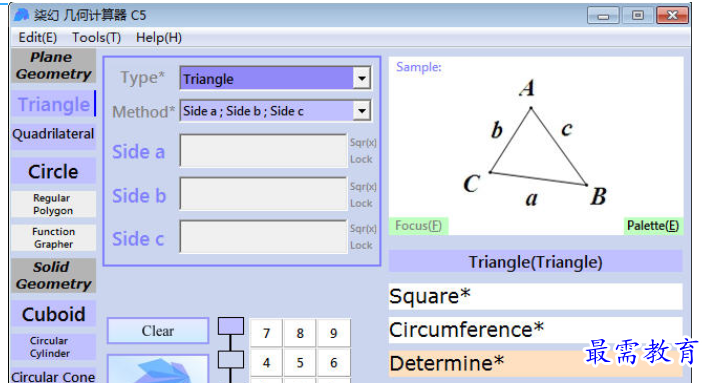Select Cuboid in Solid Geometry
707x383 pixels.
pyautogui.click(x=54, y=314)
